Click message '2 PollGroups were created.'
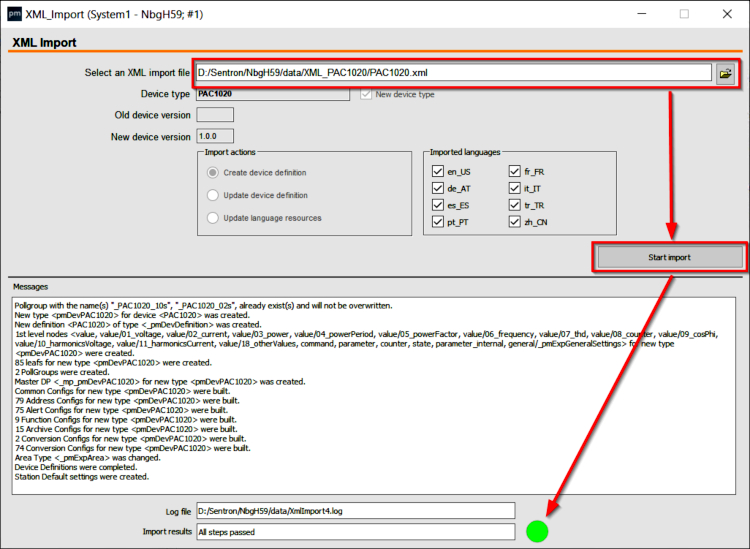The height and width of the screenshot is (549, 750). click(62, 372)
